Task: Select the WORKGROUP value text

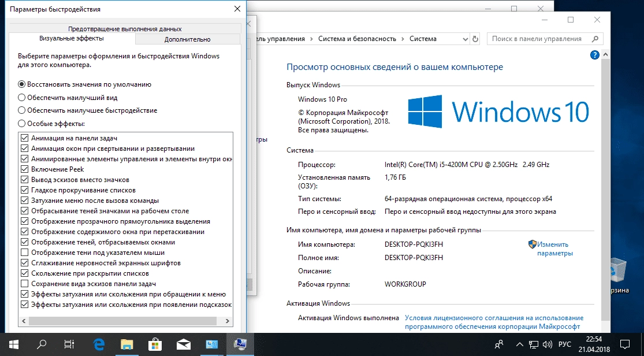Action: (x=405, y=284)
